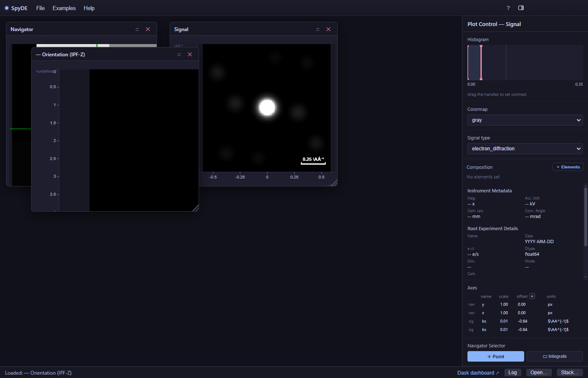Grab the left histogram contrast handle at 0.00
This screenshot has width=588, height=378.
pos(468,62)
